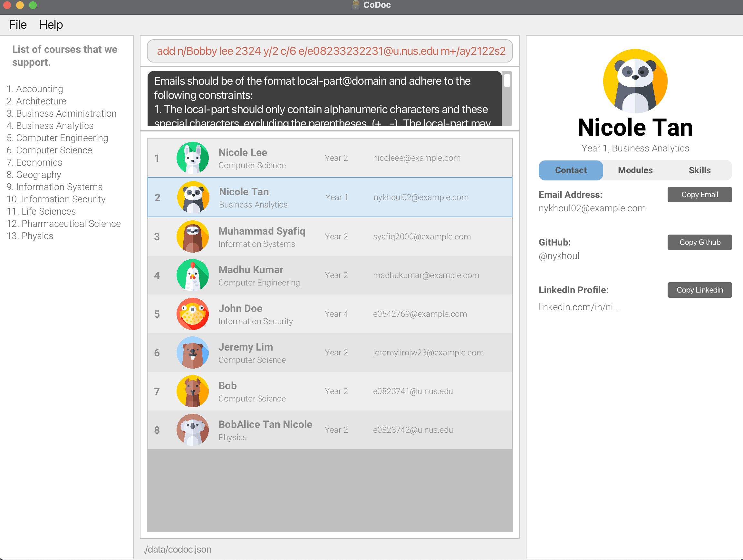Click the large panda profile picture

(x=635, y=81)
